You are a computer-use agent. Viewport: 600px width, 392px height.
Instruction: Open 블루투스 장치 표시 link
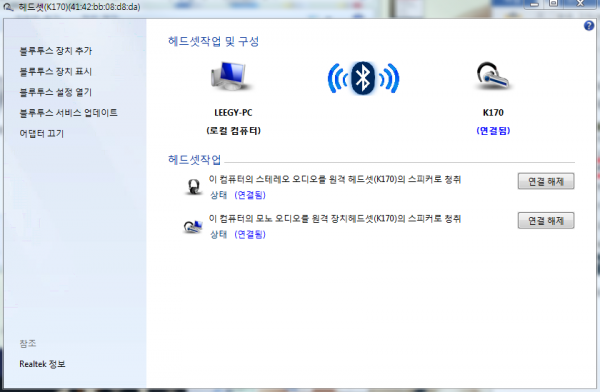point(56,72)
